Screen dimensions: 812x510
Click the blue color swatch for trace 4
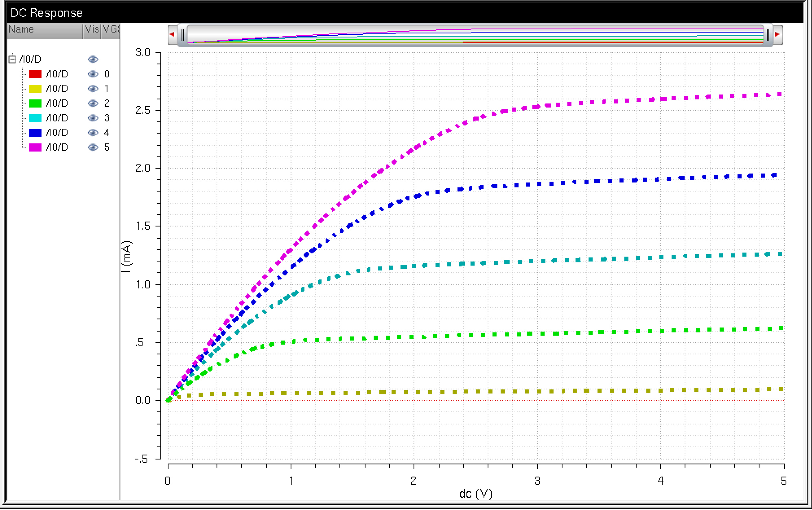(x=35, y=133)
